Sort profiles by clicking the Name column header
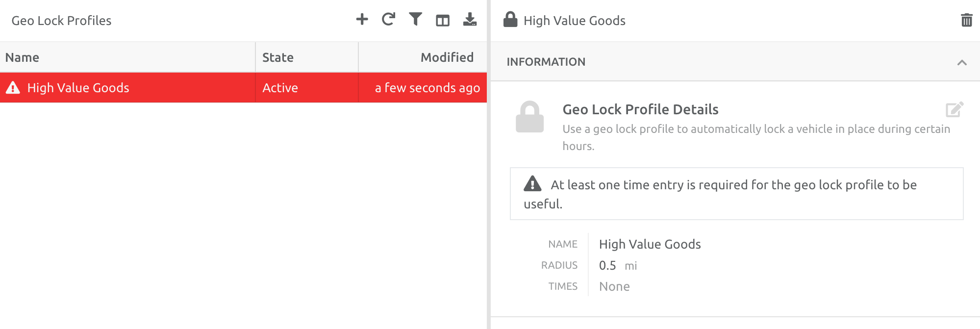980x329 pixels. tap(23, 57)
